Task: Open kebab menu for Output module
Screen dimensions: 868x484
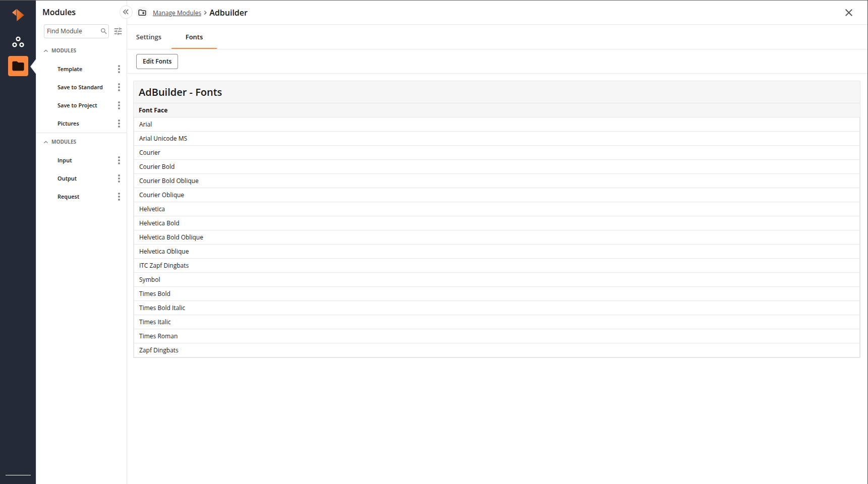Action: point(119,178)
